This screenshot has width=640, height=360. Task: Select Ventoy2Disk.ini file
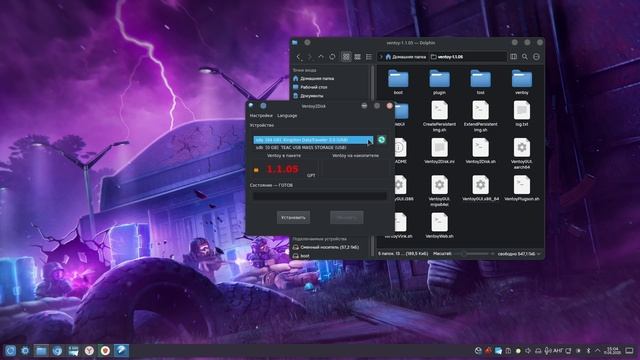click(440, 151)
